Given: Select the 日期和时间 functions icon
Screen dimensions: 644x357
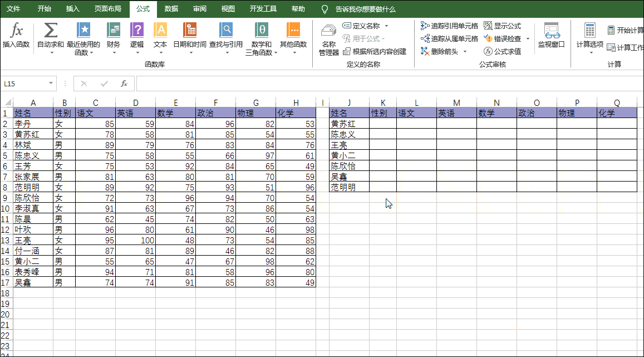Looking at the screenshot, I should click(x=189, y=31).
